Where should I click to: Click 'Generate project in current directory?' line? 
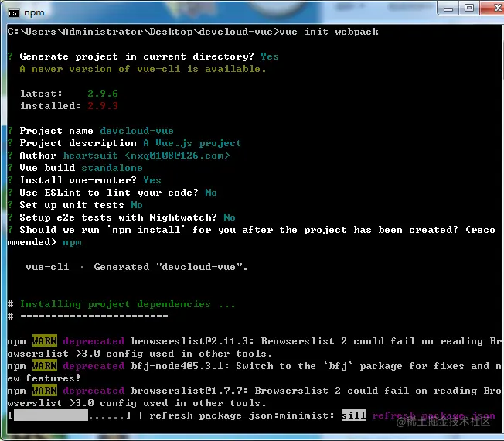coord(143,56)
